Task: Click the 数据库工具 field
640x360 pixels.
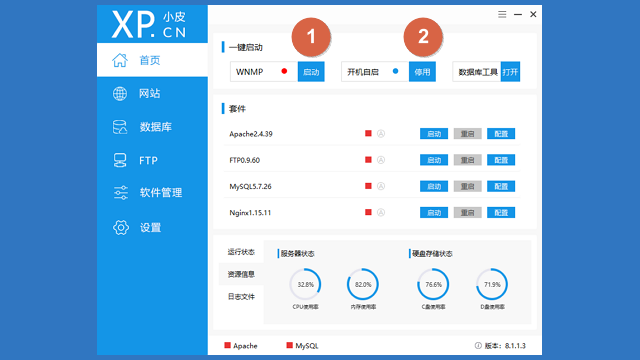Action: (x=476, y=72)
